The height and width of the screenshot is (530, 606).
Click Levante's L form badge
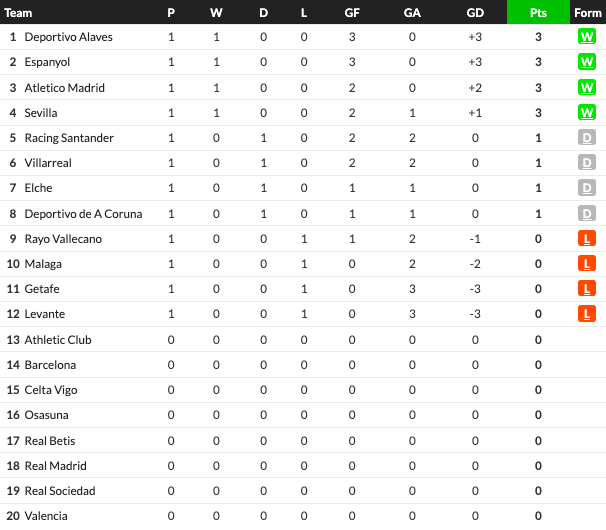pyautogui.click(x=586, y=314)
